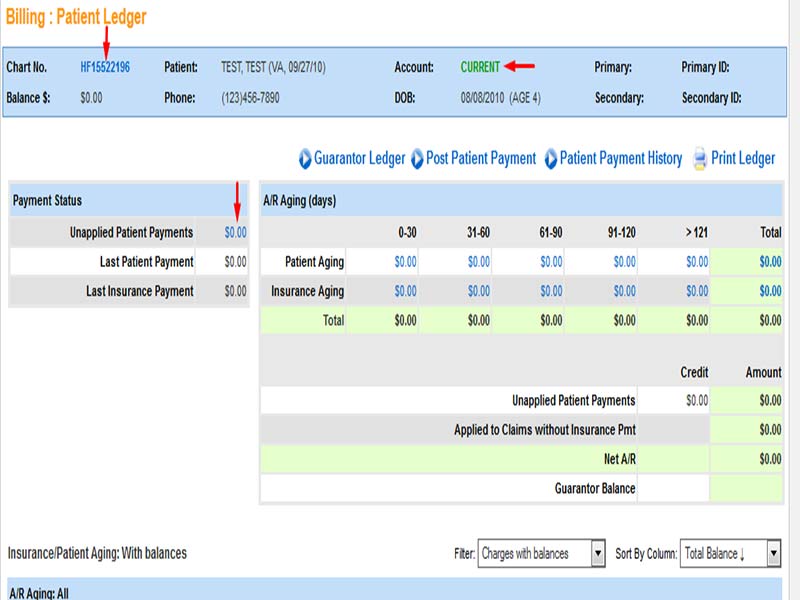800x600 pixels.
Task: Open chart number HF15522196
Action: pos(105,67)
